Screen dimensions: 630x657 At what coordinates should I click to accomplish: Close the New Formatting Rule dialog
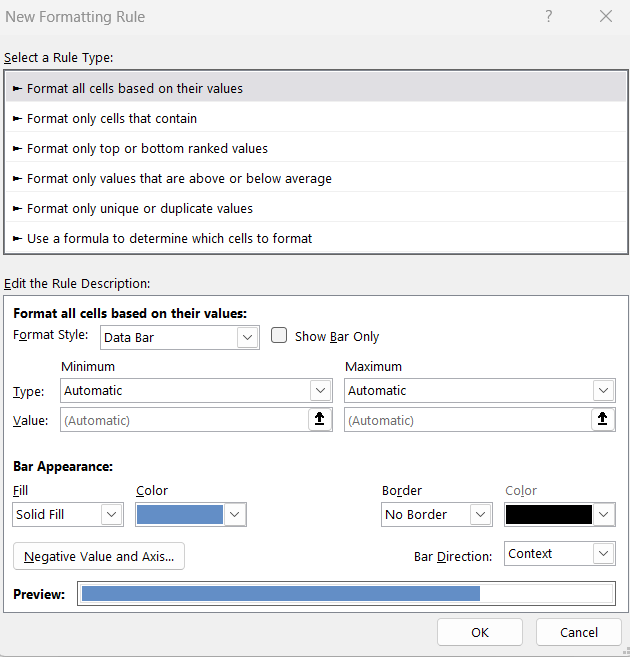click(606, 16)
